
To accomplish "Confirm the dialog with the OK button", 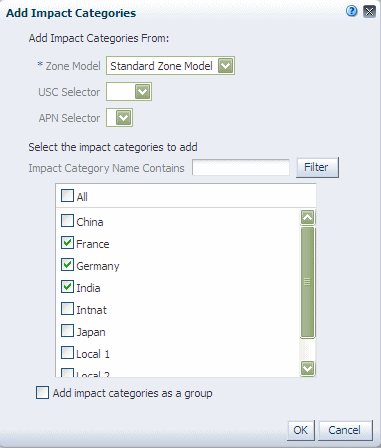I will click(x=301, y=430).
